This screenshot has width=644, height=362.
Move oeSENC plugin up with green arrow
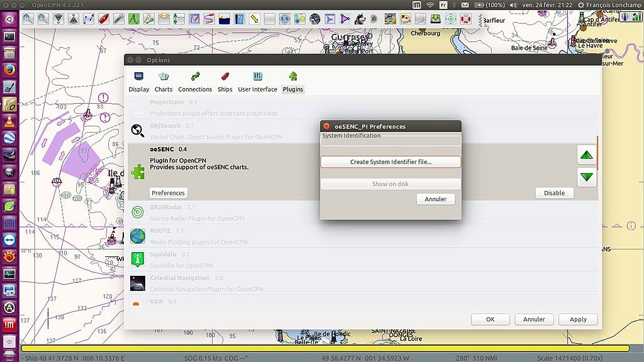(x=587, y=155)
